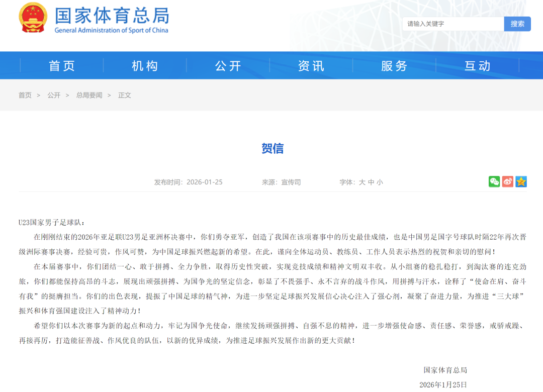Expand the 公开 navigation menu

click(x=228, y=65)
